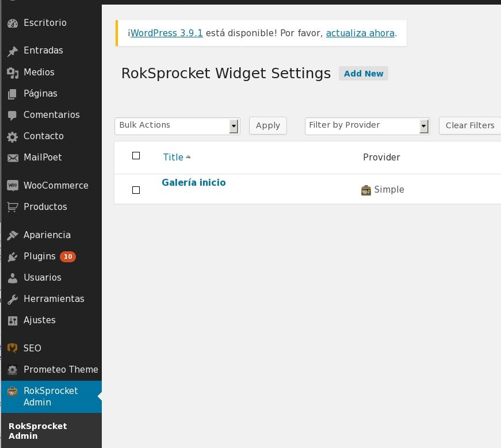Click the Clear Filters button

coord(470,125)
